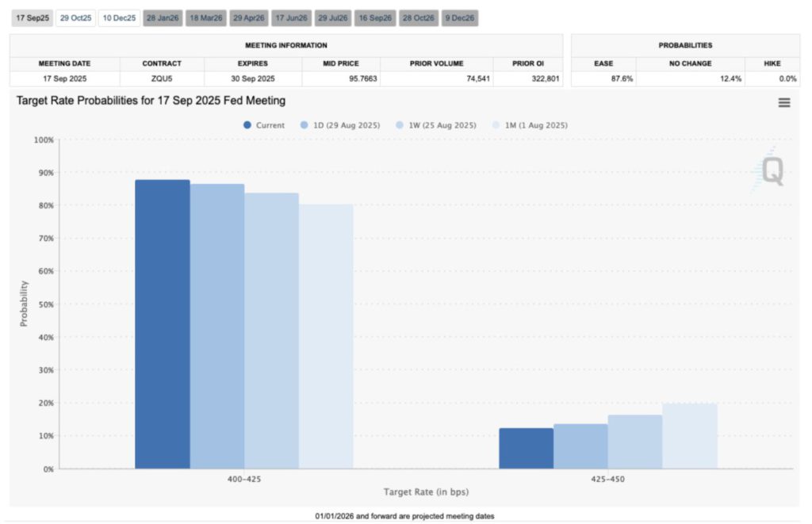The height and width of the screenshot is (524, 812).
Task: Open the 17 Jun26 meeting tab
Action: pyautogui.click(x=291, y=17)
